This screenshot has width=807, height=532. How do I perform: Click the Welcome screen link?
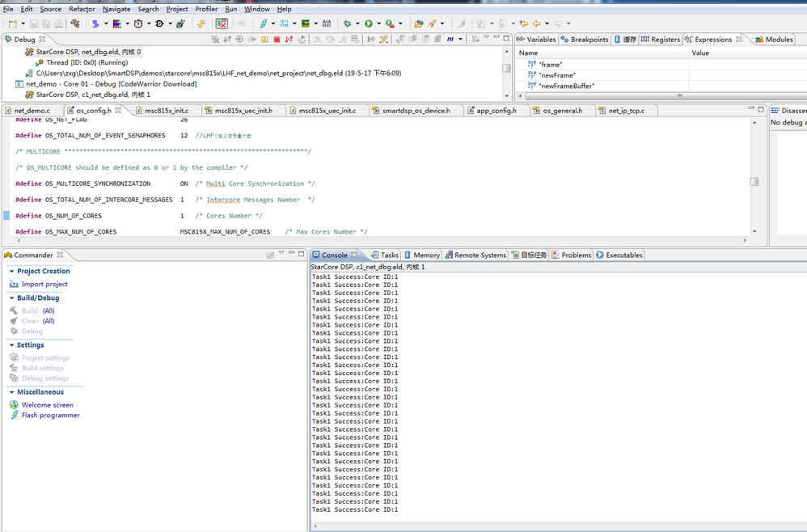click(48, 405)
